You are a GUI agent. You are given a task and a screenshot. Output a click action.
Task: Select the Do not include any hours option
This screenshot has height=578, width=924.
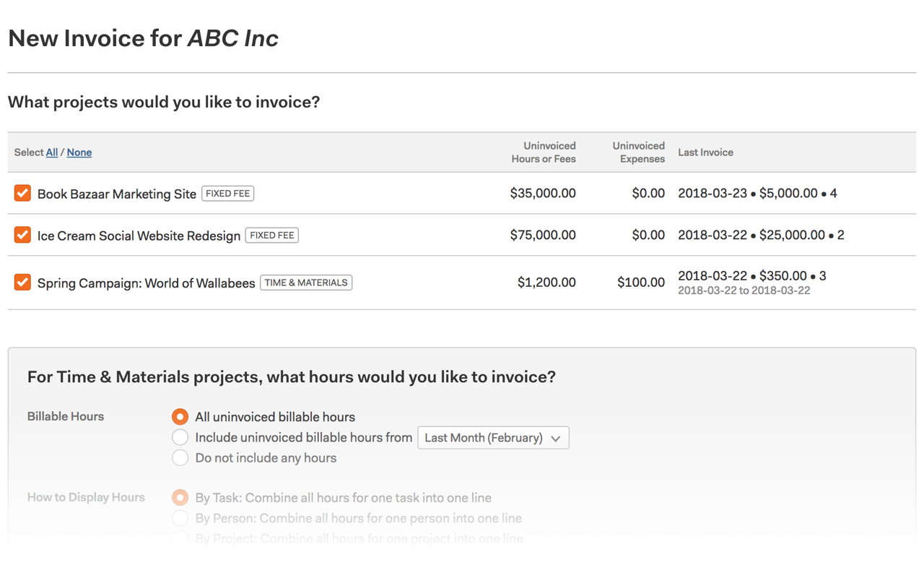[180, 457]
